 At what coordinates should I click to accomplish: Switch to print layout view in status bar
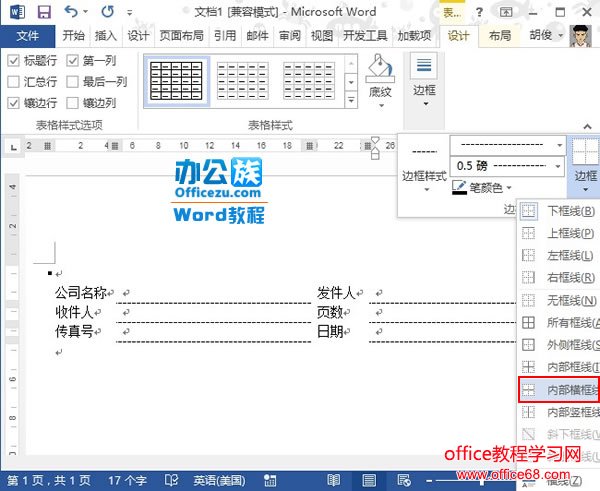(x=368, y=480)
